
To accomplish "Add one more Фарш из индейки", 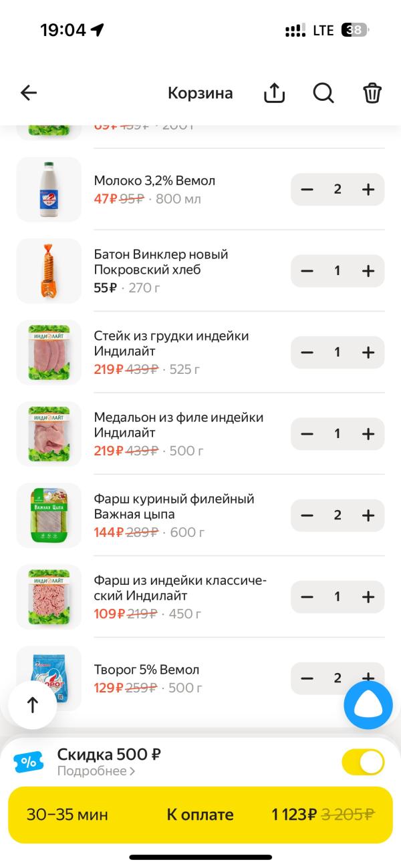I will pyautogui.click(x=368, y=597).
